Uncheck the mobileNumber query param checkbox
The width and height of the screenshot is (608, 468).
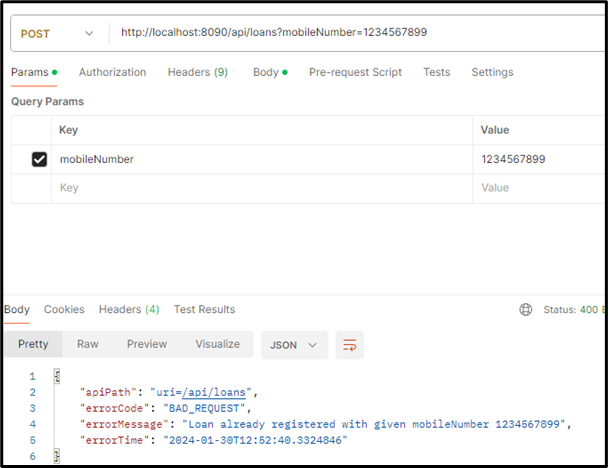tap(39, 159)
